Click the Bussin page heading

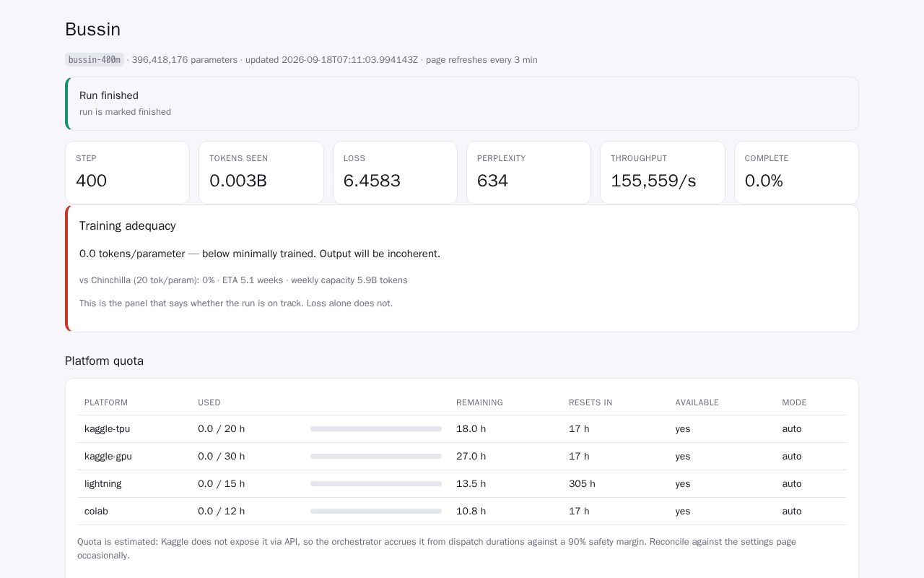pos(92,30)
